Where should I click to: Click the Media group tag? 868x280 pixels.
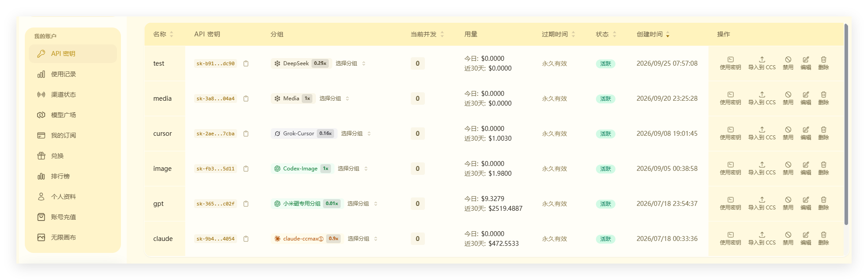tap(293, 99)
